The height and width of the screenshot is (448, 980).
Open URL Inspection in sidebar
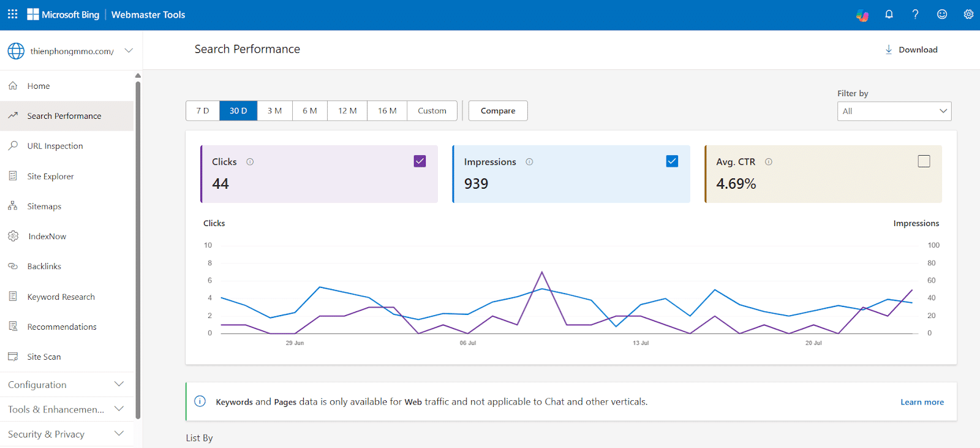click(x=55, y=146)
